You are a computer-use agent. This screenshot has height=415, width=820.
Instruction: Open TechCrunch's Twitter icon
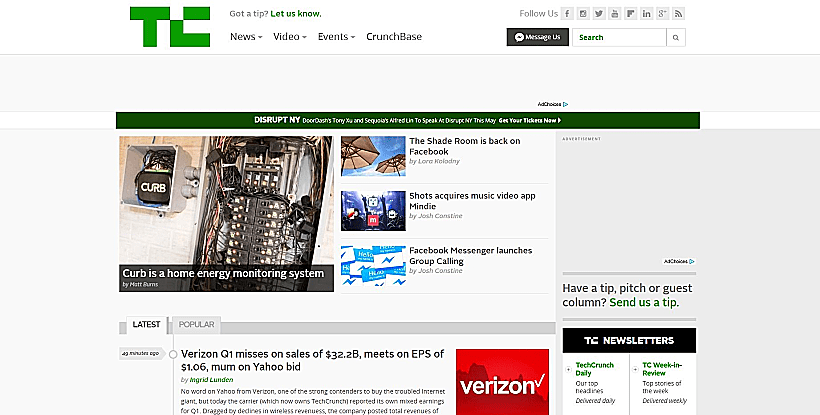599,14
